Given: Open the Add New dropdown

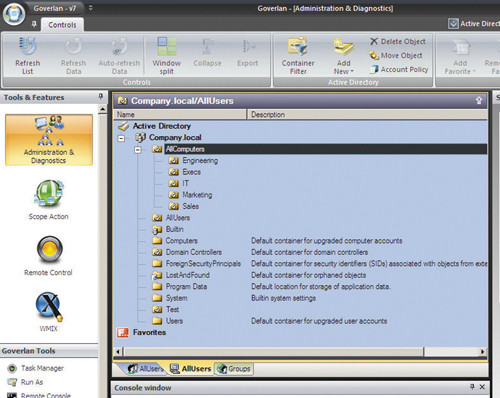Looking at the screenshot, I should click(344, 56).
